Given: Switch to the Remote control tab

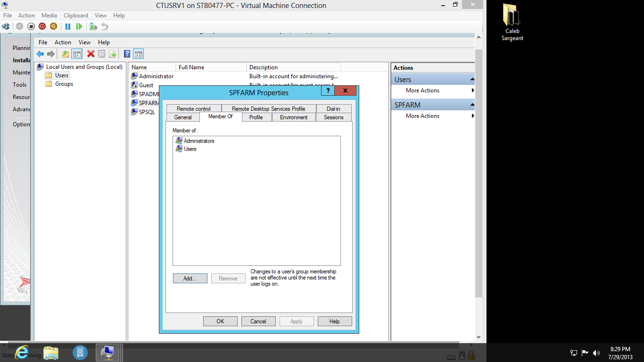Looking at the screenshot, I should click(x=194, y=109).
